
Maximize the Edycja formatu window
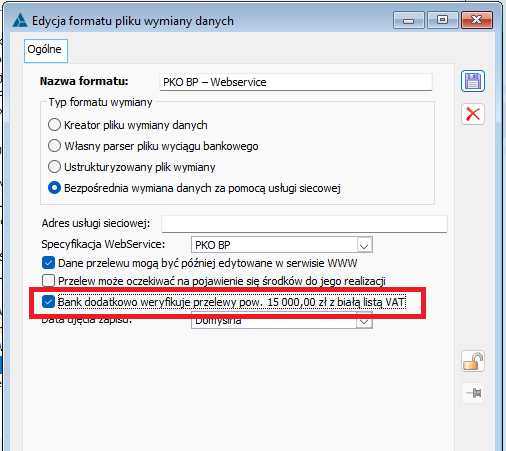click(x=442, y=20)
